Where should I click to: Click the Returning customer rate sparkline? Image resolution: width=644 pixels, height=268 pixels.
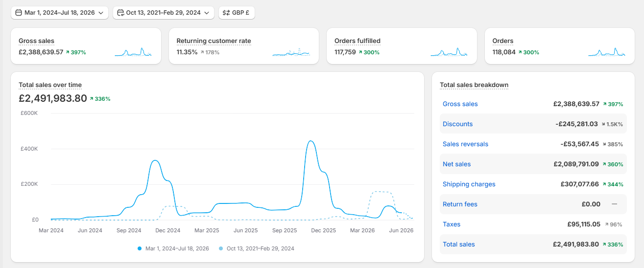click(291, 52)
